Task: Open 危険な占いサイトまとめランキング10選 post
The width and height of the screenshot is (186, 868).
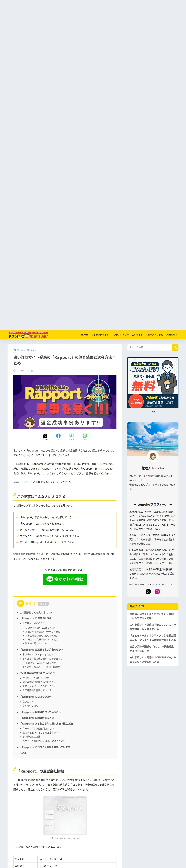Action: point(153,616)
